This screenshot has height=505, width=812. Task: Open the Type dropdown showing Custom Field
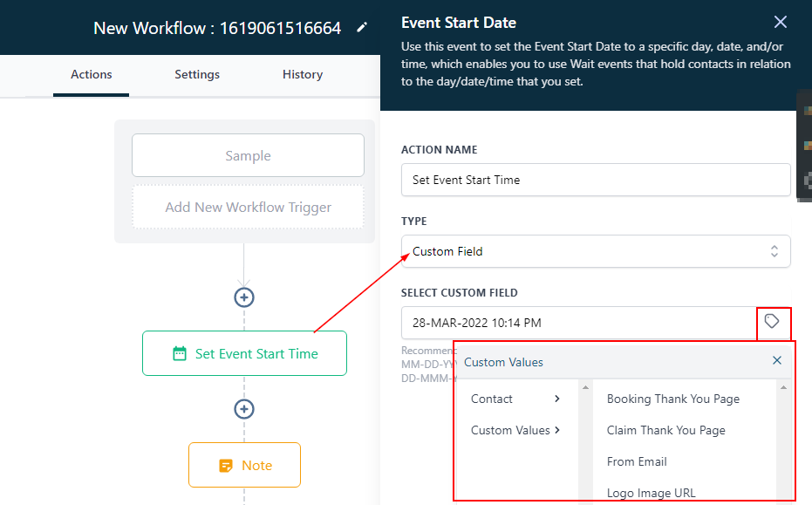point(596,251)
